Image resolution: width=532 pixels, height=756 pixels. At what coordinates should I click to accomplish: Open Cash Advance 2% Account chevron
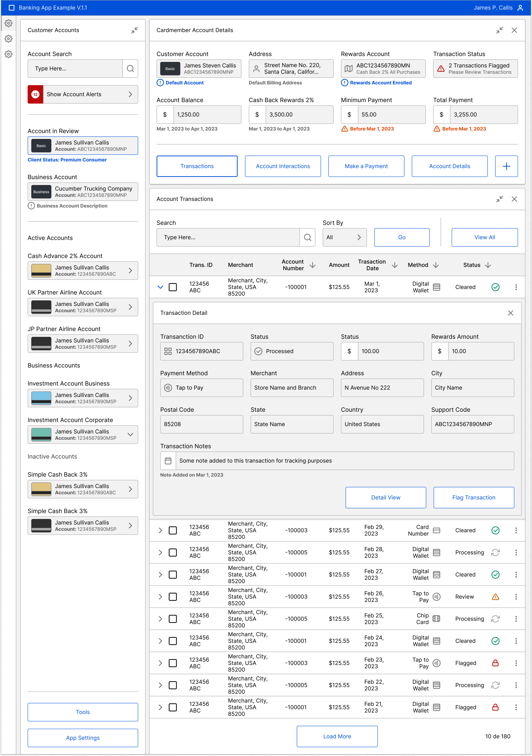point(130,271)
